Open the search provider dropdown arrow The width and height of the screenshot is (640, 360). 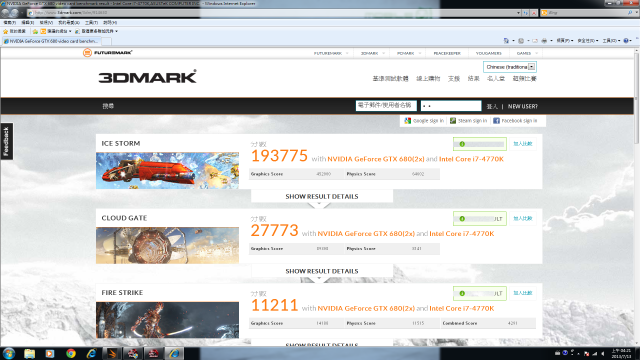[x=636, y=13]
